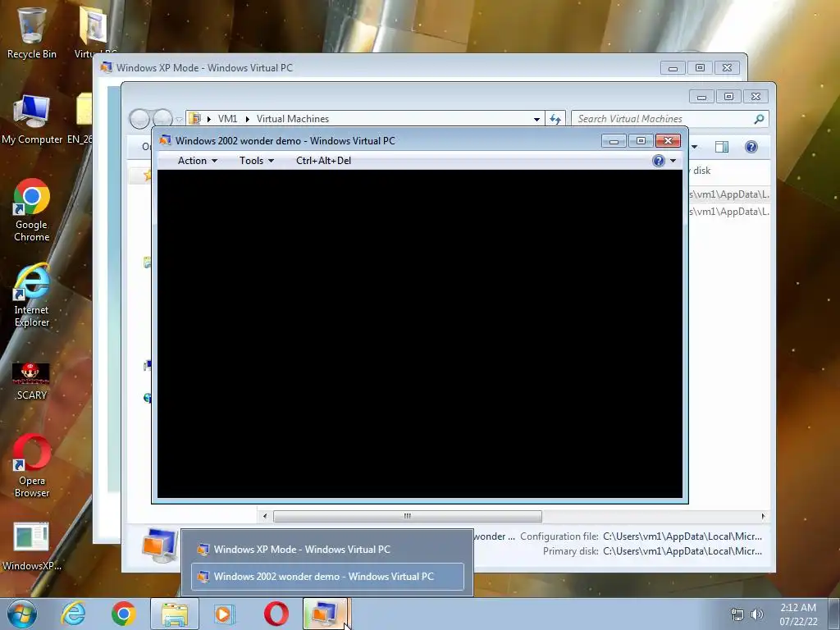This screenshot has height=630, width=840.
Task: Click the disk column header in Explorer
Action: click(702, 171)
